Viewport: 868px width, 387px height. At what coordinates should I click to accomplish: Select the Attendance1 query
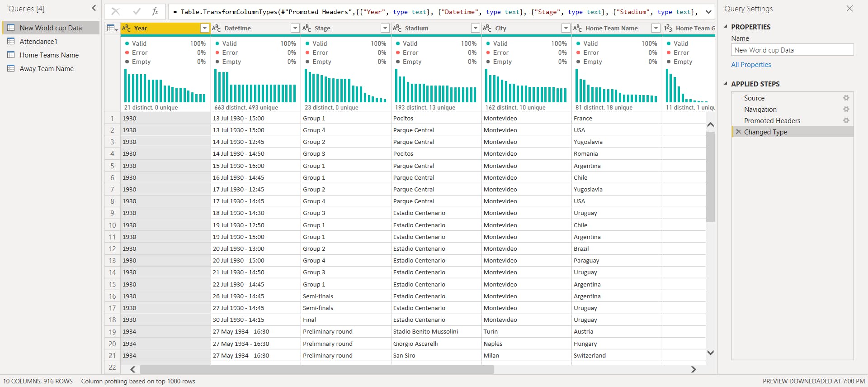[x=51, y=41]
